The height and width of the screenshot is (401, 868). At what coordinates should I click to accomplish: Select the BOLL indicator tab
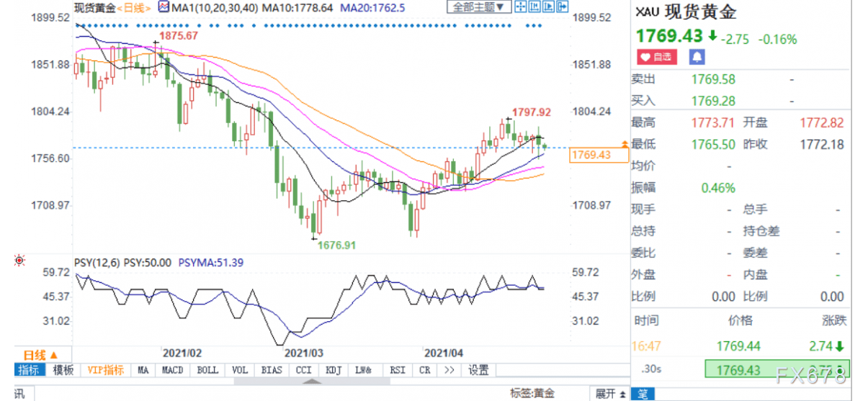(x=207, y=370)
